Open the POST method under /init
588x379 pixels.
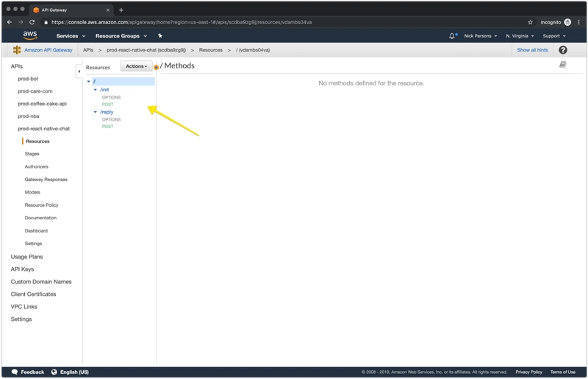click(x=107, y=105)
